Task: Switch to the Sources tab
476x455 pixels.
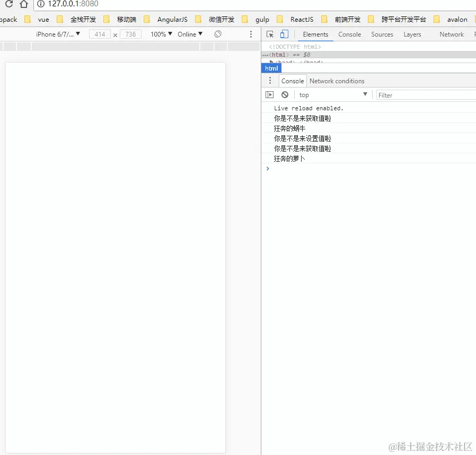Action: (382, 34)
